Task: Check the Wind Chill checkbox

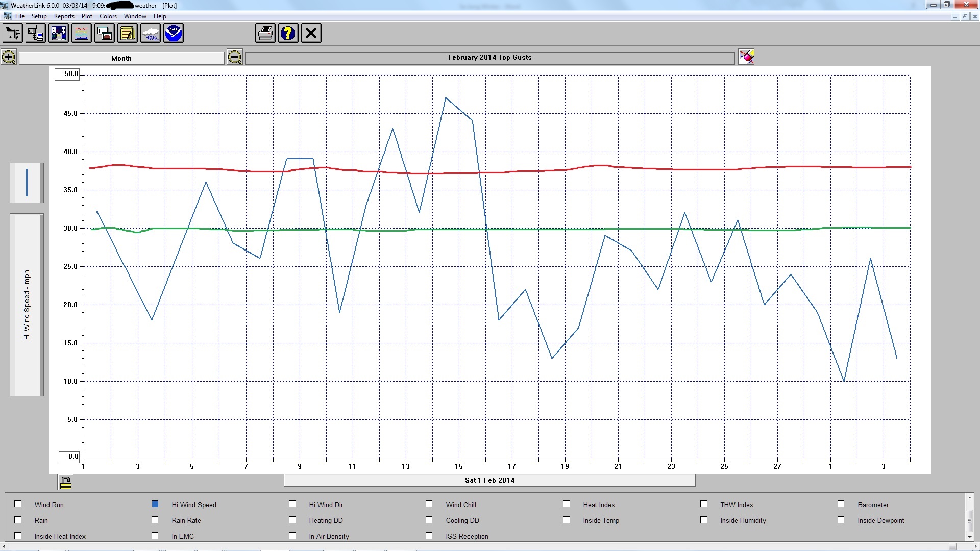Action: (x=429, y=504)
